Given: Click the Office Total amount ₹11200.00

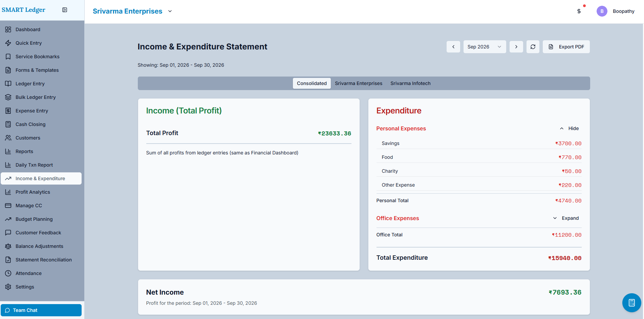Looking at the screenshot, I should 567,235.
